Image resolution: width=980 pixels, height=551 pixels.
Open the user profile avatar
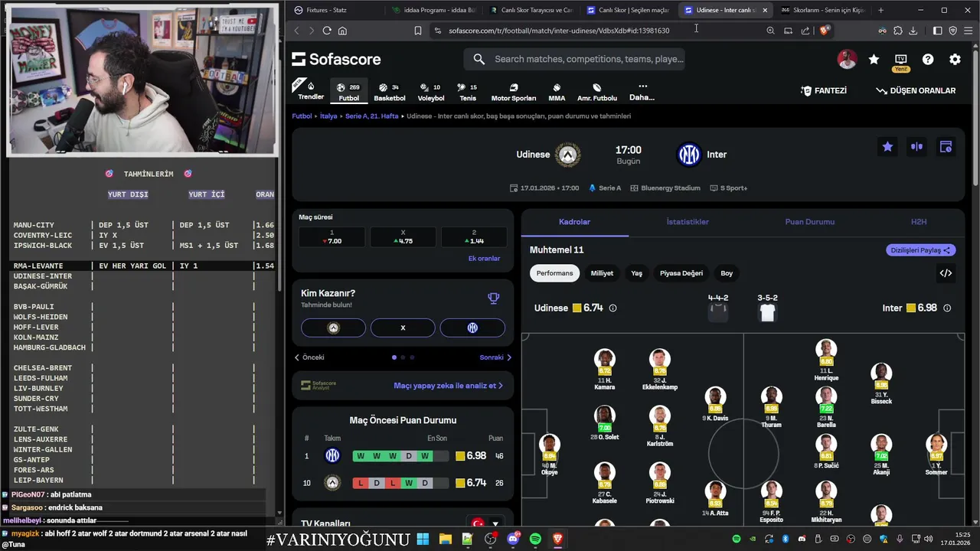tap(847, 59)
